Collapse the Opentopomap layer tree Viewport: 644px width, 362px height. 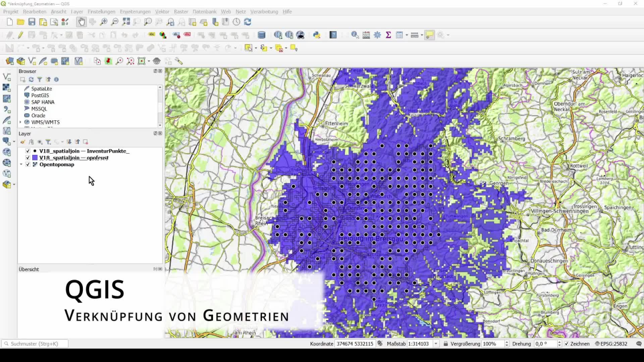[x=21, y=165]
